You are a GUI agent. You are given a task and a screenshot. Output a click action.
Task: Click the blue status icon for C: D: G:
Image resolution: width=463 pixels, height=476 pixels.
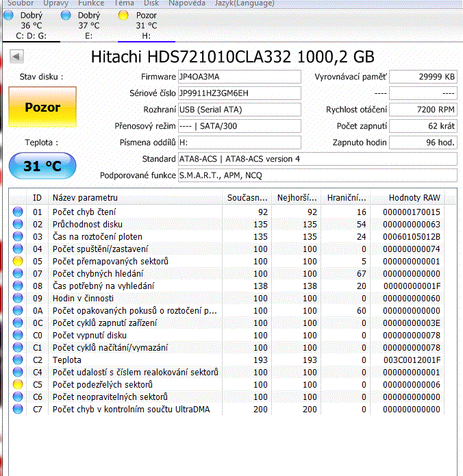click(8, 15)
